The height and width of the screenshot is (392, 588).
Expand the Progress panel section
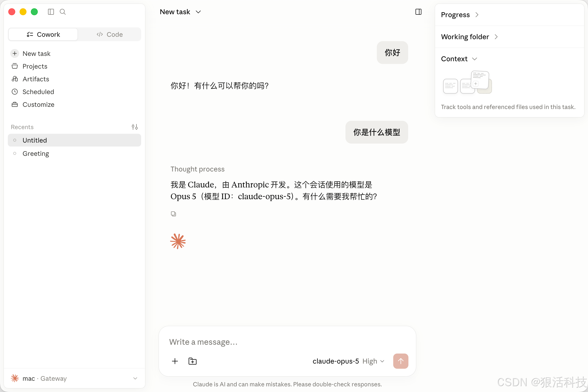coord(460,15)
